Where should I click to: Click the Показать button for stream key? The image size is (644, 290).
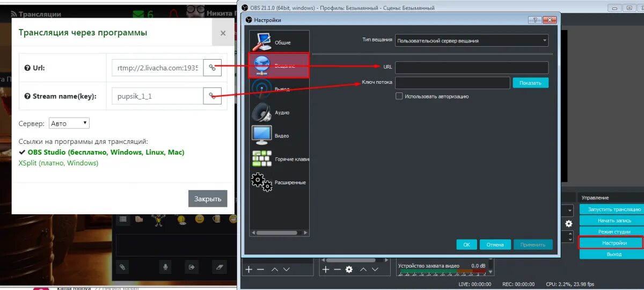click(531, 83)
